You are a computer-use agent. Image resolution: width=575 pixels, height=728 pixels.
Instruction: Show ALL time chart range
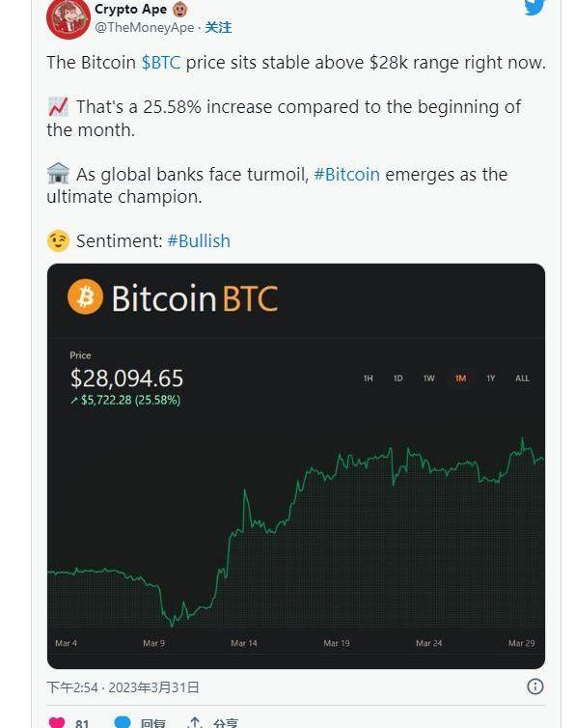click(522, 378)
